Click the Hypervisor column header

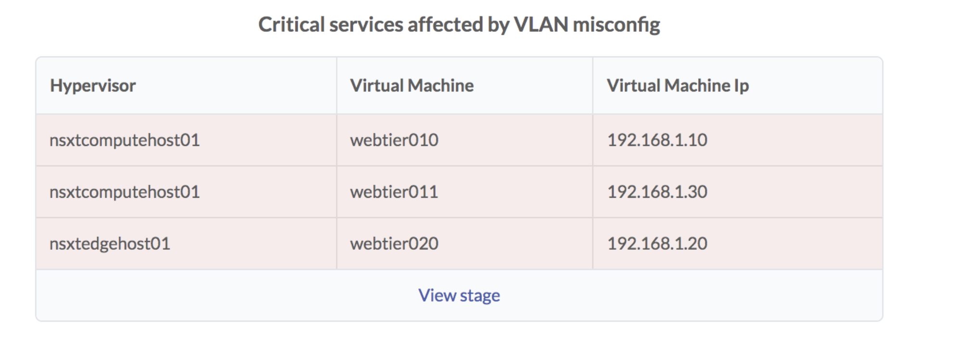coord(93,86)
